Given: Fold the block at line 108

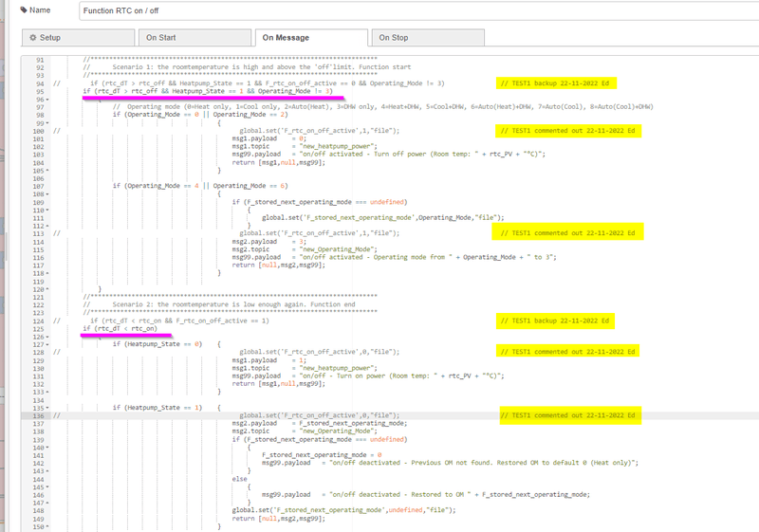Looking at the screenshot, I should click(x=47, y=193).
